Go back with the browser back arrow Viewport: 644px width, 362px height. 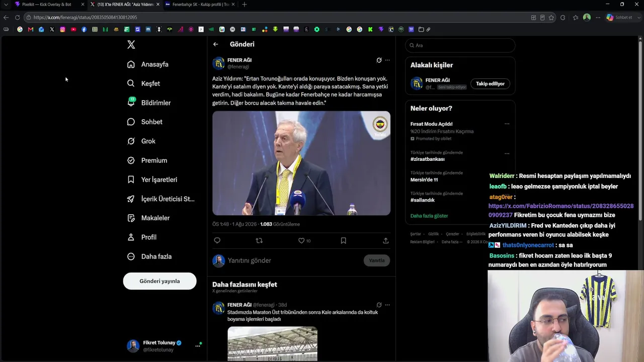pos(6,18)
